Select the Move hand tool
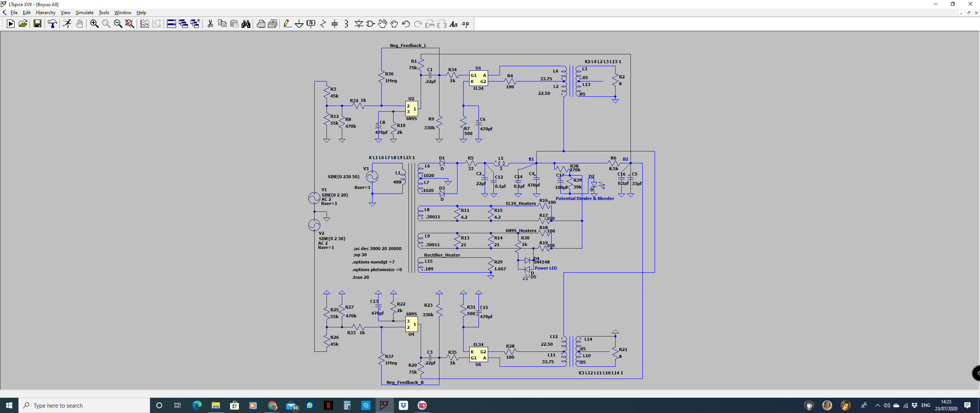 (x=382, y=24)
